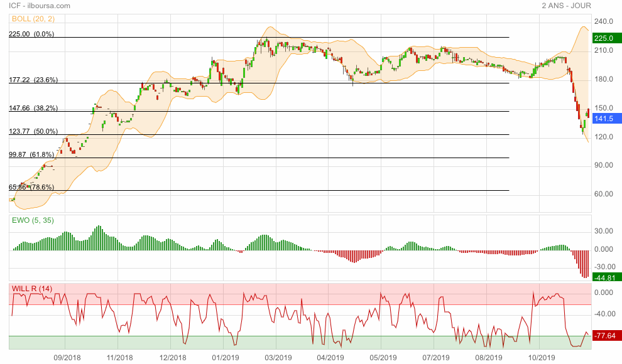Click the 11/2018 date axis label
The width and height of the screenshot is (622, 364).
coord(120,358)
